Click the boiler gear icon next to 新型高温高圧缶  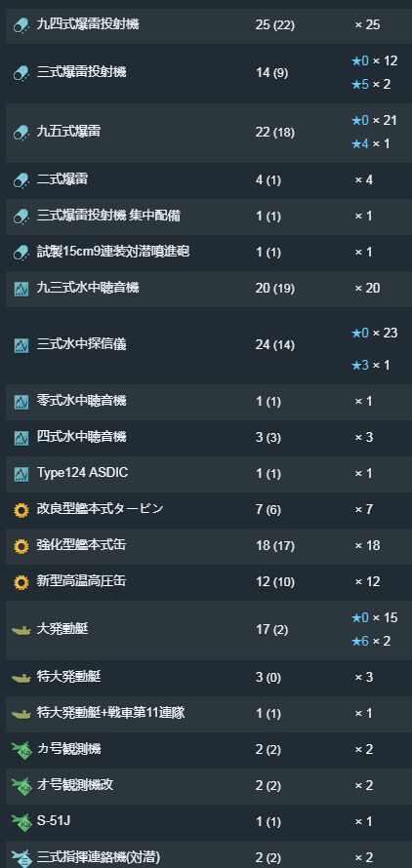[x=21, y=582]
